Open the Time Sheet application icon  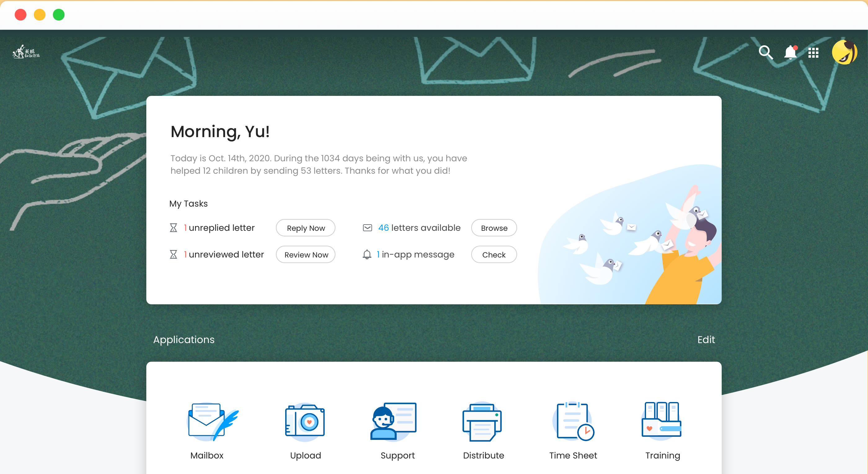[x=573, y=421]
